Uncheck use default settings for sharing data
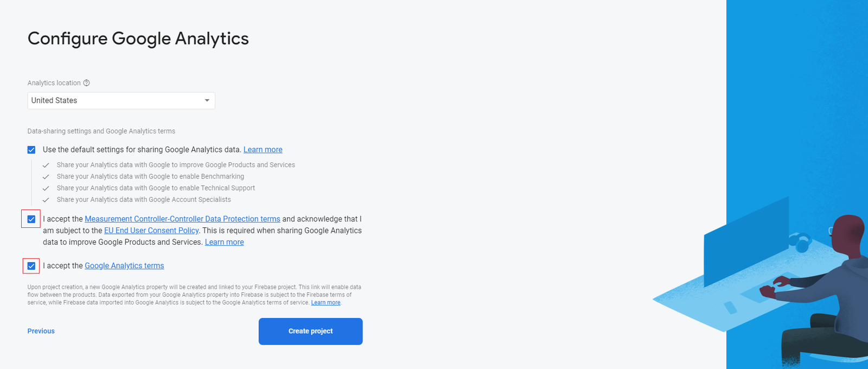This screenshot has width=868, height=369. [x=31, y=150]
